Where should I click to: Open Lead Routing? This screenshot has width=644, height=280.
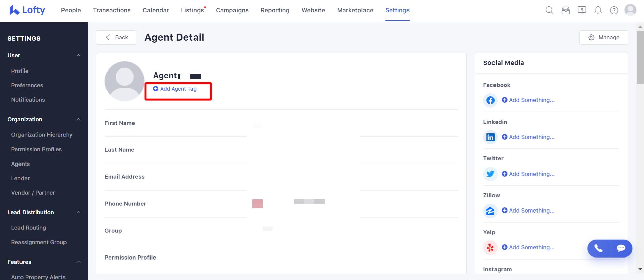tap(29, 228)
